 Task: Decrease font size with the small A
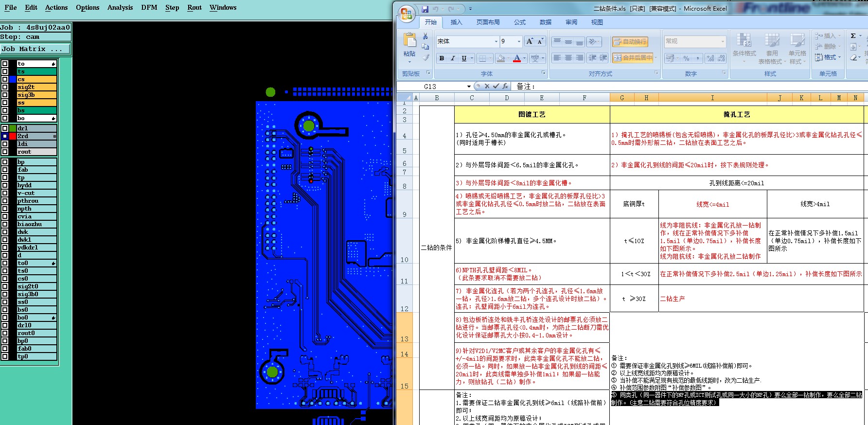pos(540,41)
